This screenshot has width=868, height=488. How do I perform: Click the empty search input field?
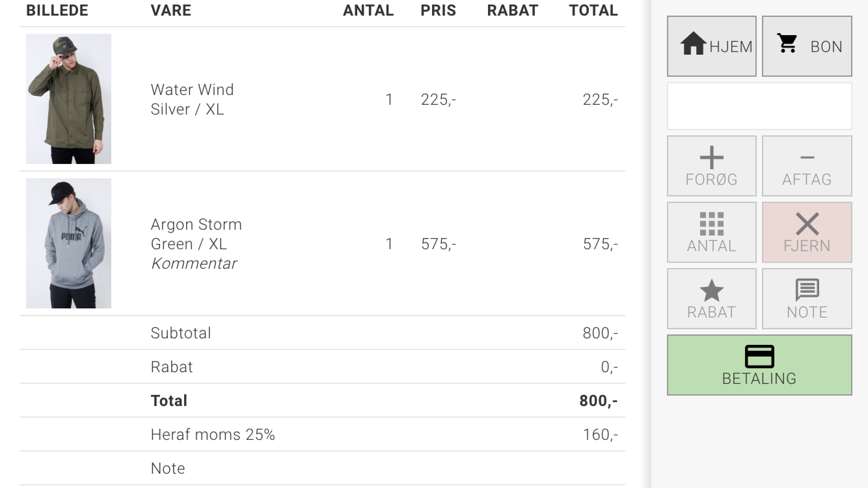(x=759, y=106)
